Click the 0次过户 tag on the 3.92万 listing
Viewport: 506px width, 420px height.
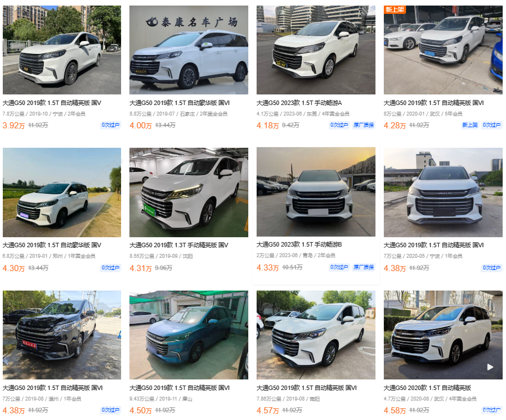tap(111, 125)
